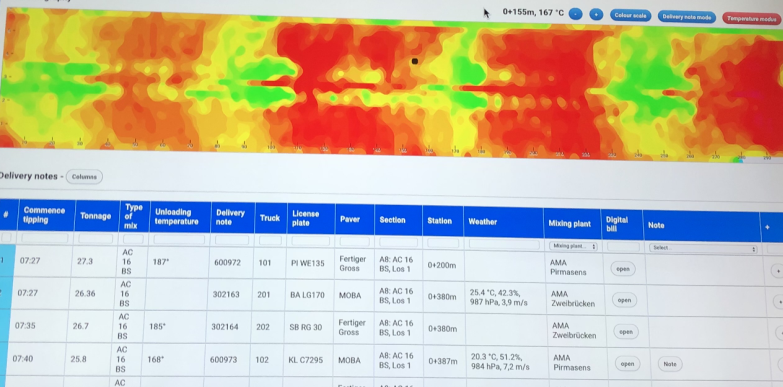Image resolution: width=783 pixels, height=387 pixels.
Task: Open digital bill for truck 202
Action: (626, 332)
